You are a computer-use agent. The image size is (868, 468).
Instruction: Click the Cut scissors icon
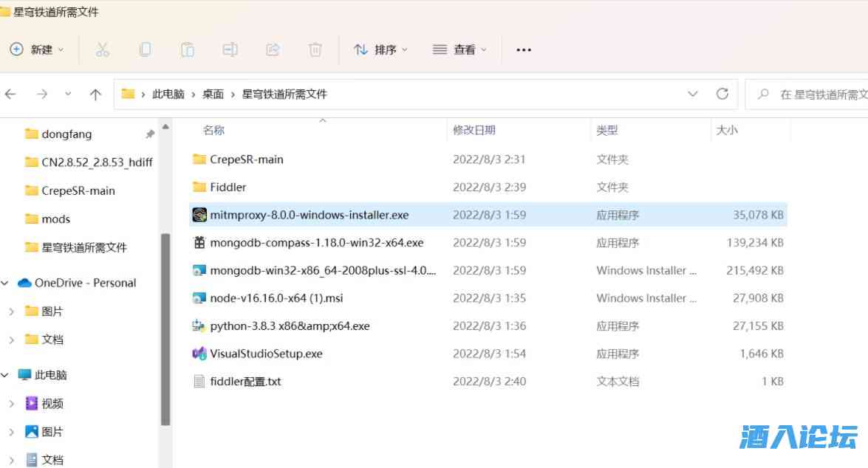click(x=103, y=49)
